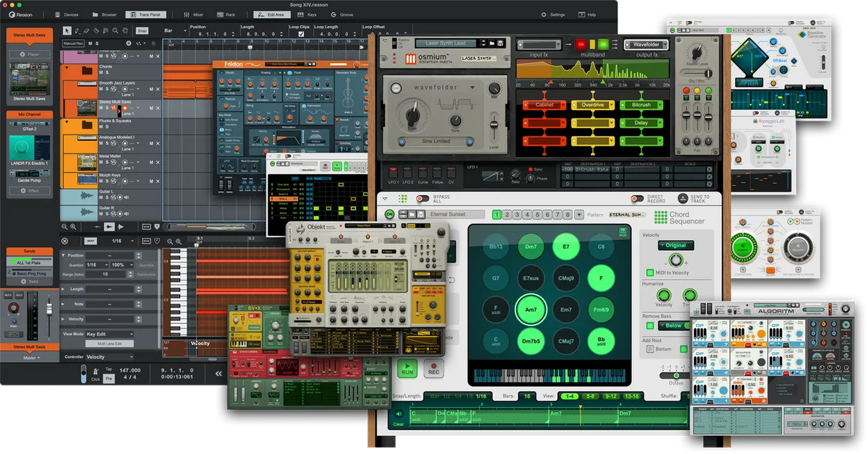Viewport: 868px width, 454px height.
Task: Select the magnifying glass zoom tool
Action: pyautogui.click(x=115, y=30)
